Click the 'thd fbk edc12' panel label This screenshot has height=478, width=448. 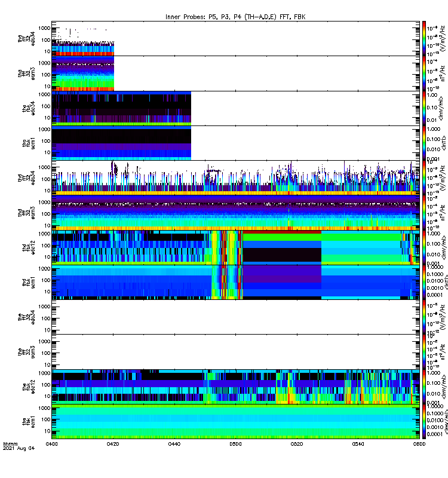pyautogui.click(x=29, y=247)
